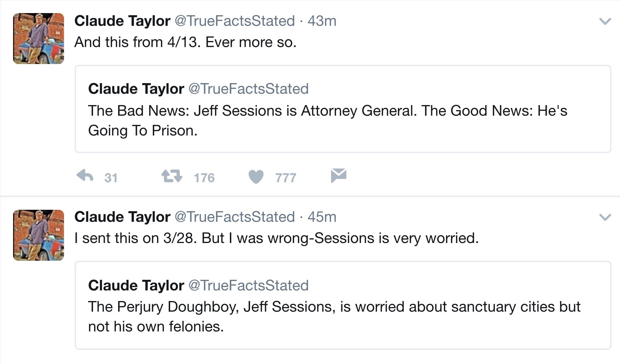Viewport: 620px width, 364px height.
Task: Open @TrueFactsStated handle in 43m tweet
Action: (x=235, y=21)
